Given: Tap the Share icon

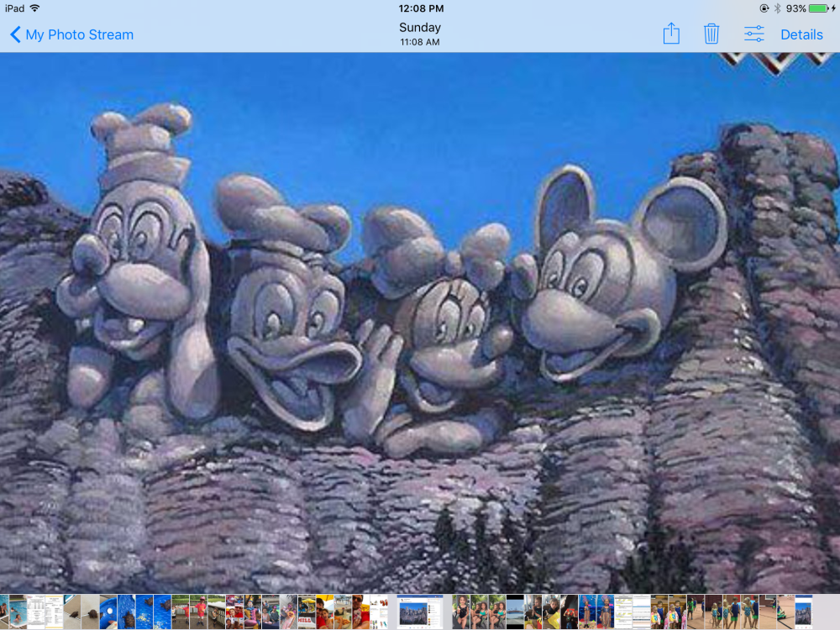Looking at the screenshot, I should [671, 34].
